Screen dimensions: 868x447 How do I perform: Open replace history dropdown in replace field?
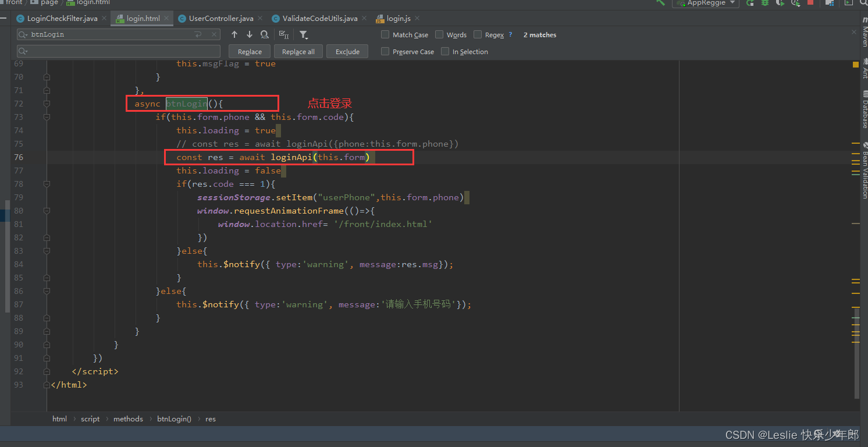coord(23,51)
